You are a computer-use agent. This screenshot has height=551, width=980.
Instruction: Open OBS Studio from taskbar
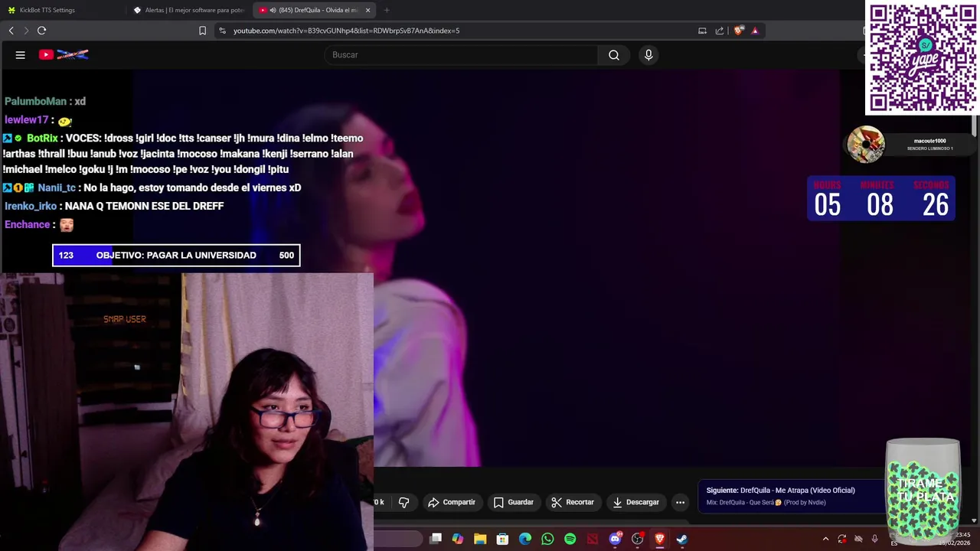pyautogui.click(x=637, y=539)
